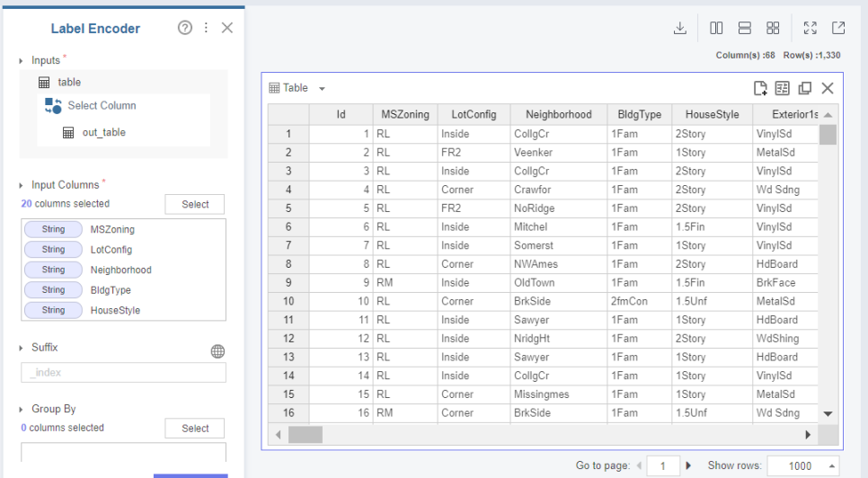Click the out_table grid icon

tap(68, 133)
